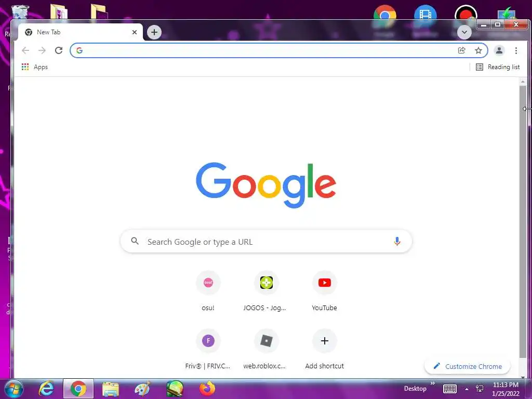Open the desktop film strip video icon
Image resolution: width=532 pixels, height=399 pixels.
tap(425, 13)
